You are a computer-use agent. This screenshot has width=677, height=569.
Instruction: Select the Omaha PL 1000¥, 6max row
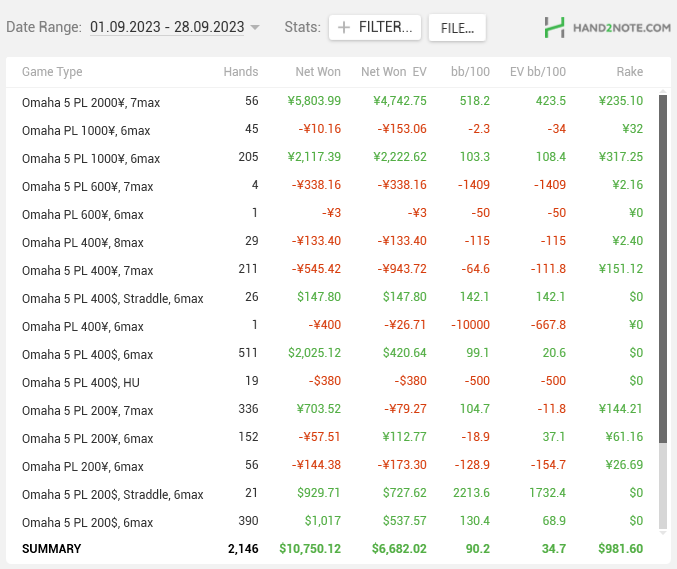click(332, 130)
